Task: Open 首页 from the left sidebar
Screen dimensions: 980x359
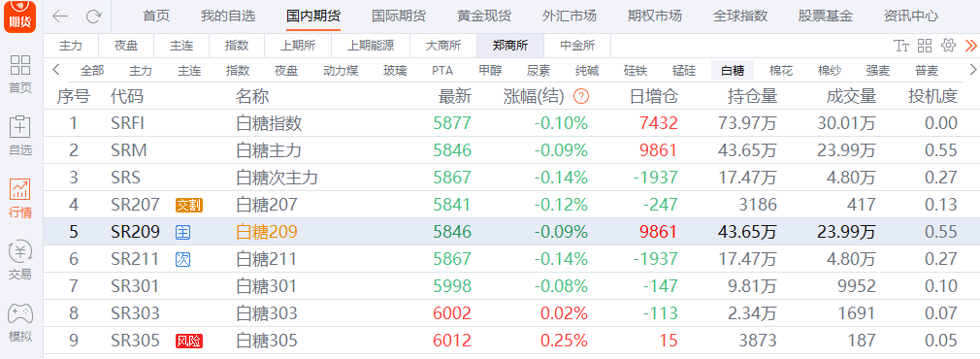Action: [x=20, y=74]
